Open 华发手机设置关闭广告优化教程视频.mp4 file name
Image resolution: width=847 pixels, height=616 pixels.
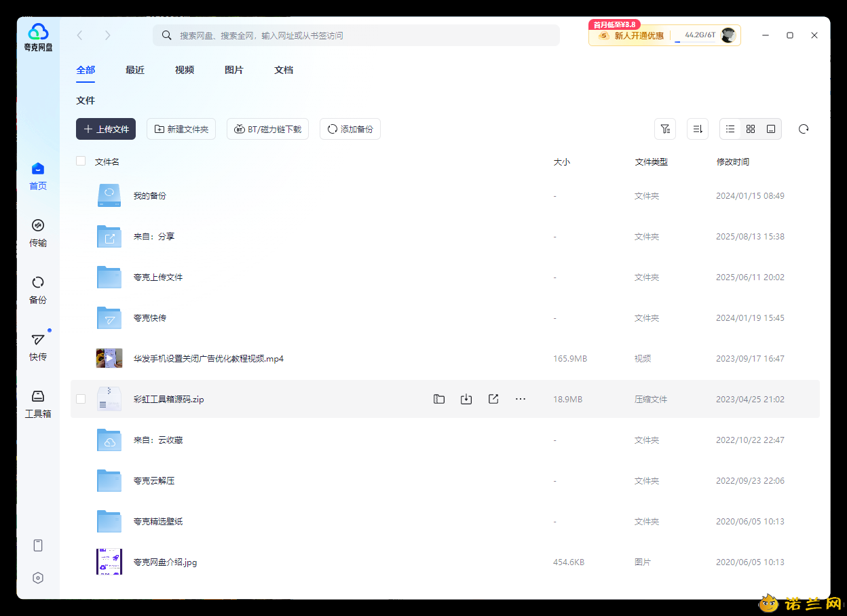pyautogui.click(x=208, y=358)
